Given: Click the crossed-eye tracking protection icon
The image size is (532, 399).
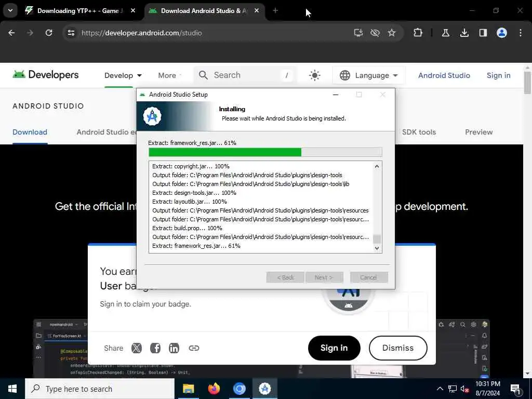Looking at the screenshot, I should (x=375, y=33).
